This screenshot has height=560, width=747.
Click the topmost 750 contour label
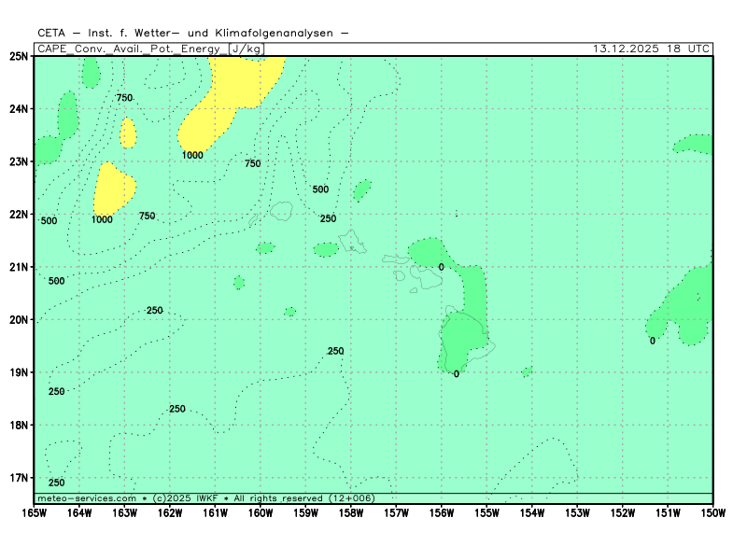[124, 98]
